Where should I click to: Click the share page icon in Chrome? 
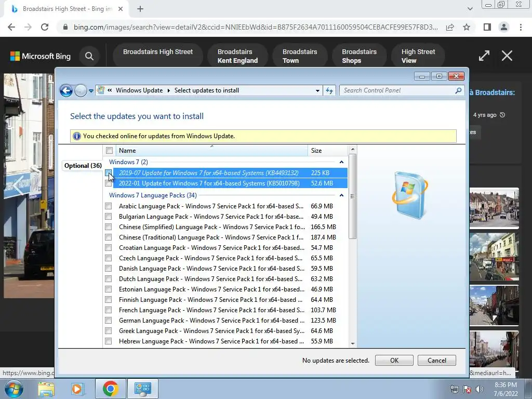coord(450,27)
